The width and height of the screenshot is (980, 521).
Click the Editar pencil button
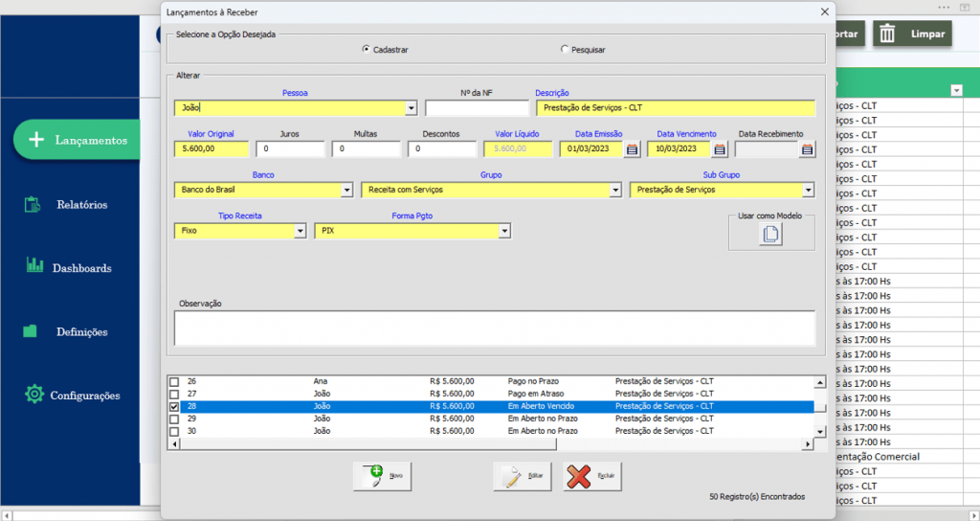tap(522, 476)
